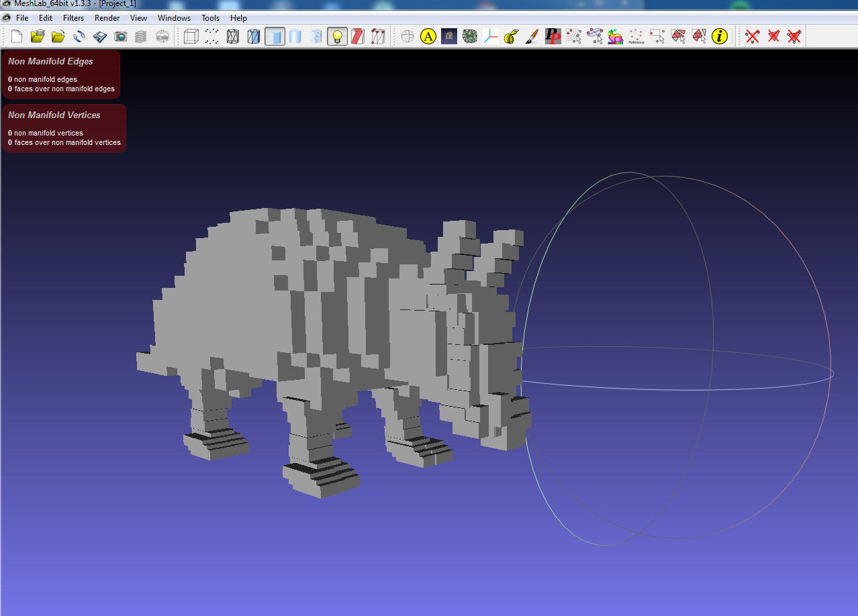The image size is (858, 616).
Task: Click the Non Manifold Edges heading
Action: coord(51,61)
